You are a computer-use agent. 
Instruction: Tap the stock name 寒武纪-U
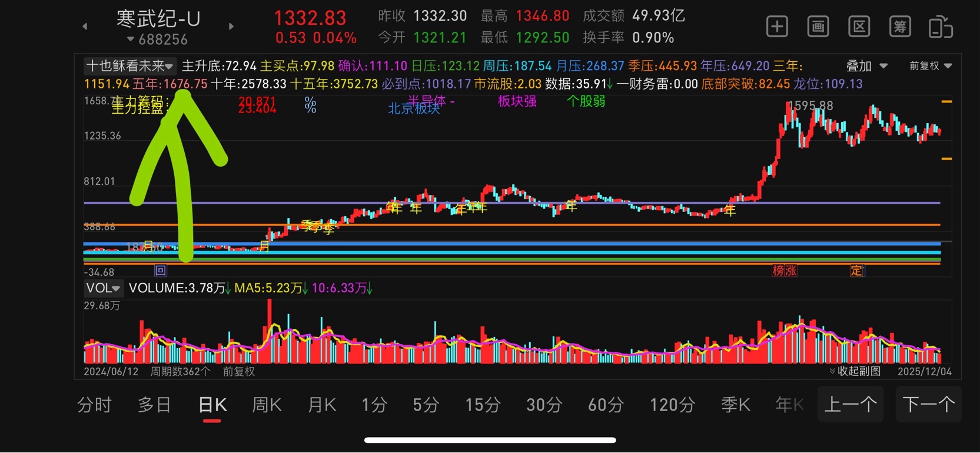[158, 19]
